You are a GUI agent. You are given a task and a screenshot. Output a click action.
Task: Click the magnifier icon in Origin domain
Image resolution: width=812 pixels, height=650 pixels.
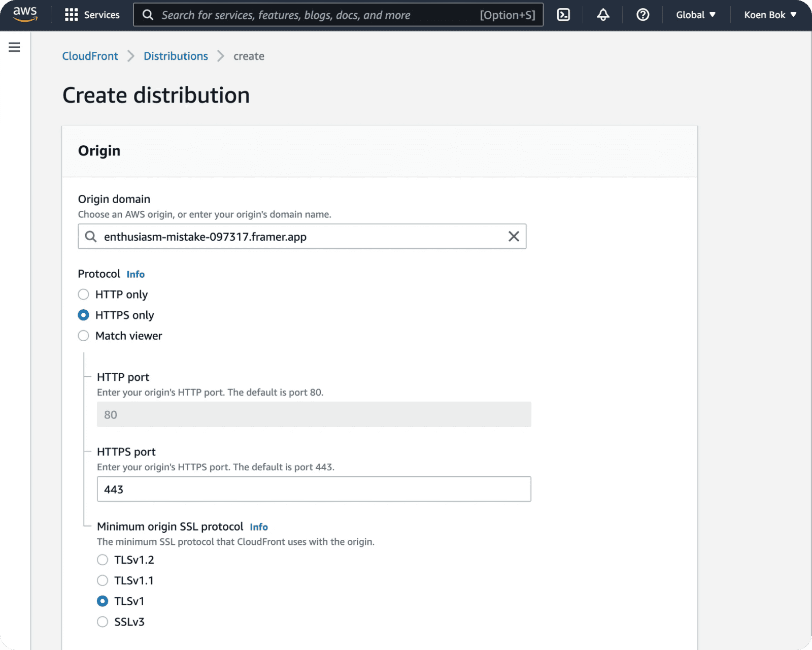(91, 237)
